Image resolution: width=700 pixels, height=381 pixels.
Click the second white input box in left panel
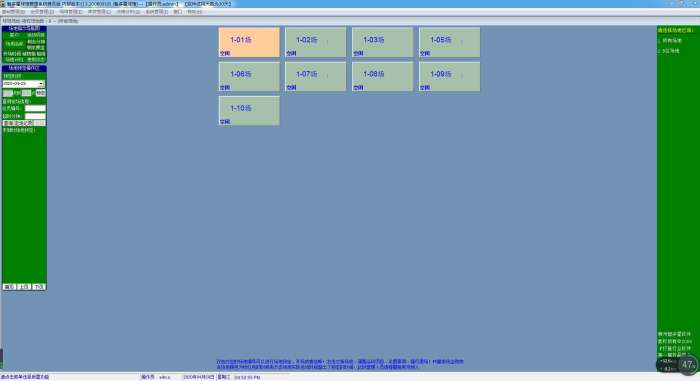[x=35, y=116]
